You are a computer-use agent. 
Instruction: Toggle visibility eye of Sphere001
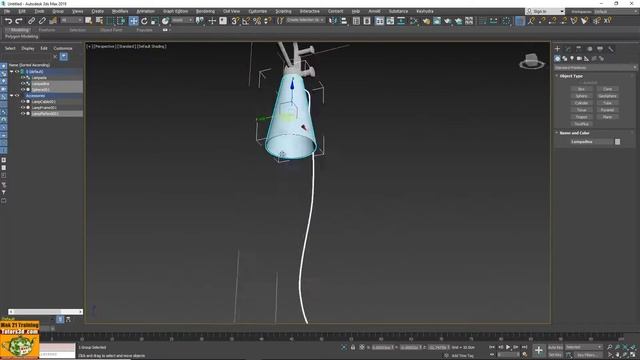[x=23, y=90]
